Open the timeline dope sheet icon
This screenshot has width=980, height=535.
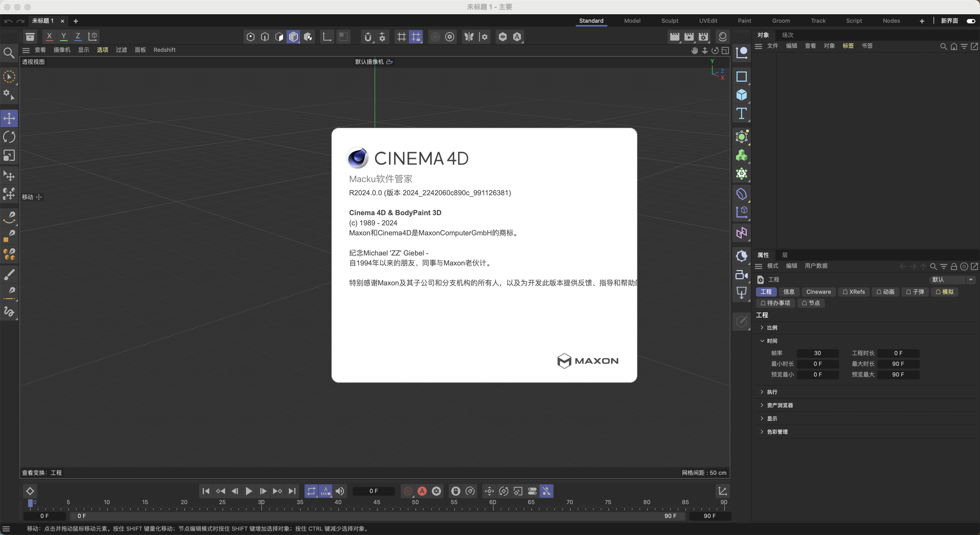coord(722,491)
